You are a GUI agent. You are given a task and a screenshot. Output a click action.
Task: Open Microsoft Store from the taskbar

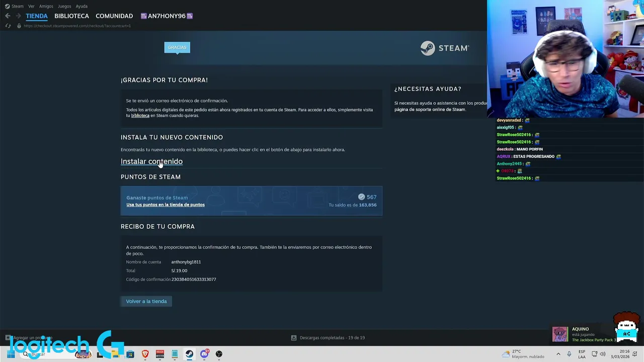[130, 354]
